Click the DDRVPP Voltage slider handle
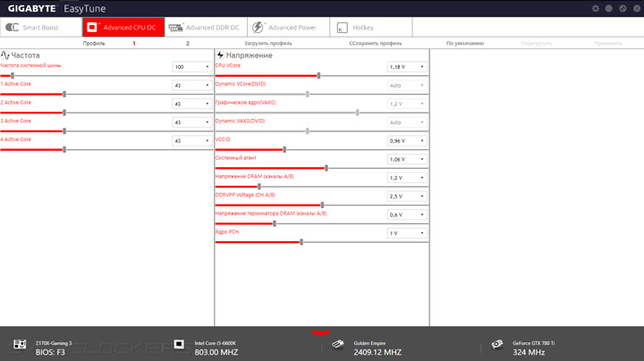The width and height of the screenshot is (644, 361). 322,205
